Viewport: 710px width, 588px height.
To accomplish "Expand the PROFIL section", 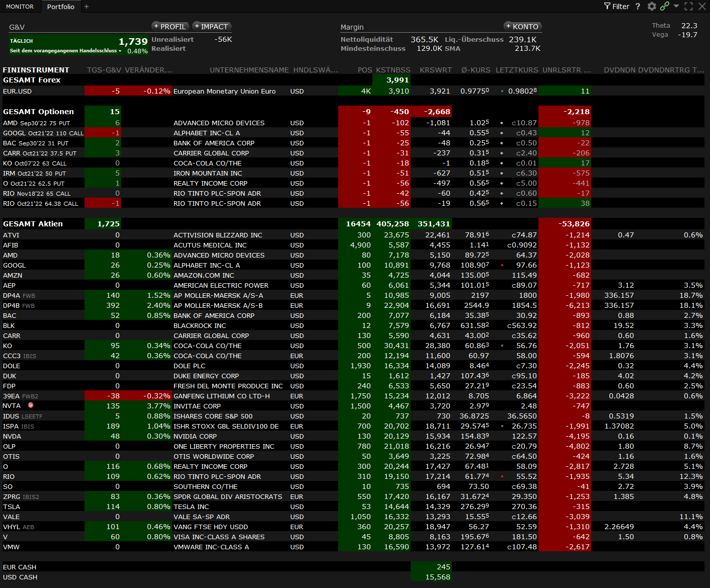I will pyautogui.click(x=170, y=27).
